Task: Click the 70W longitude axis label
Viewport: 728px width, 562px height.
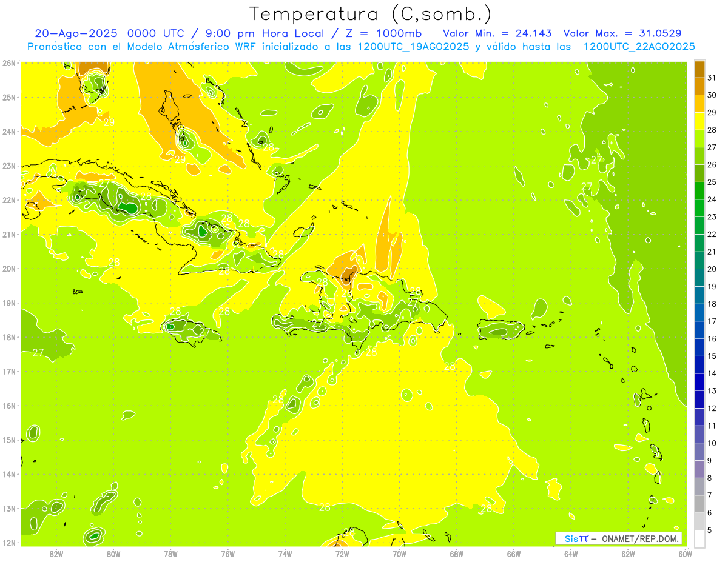Action: click(x=400, y=554)
